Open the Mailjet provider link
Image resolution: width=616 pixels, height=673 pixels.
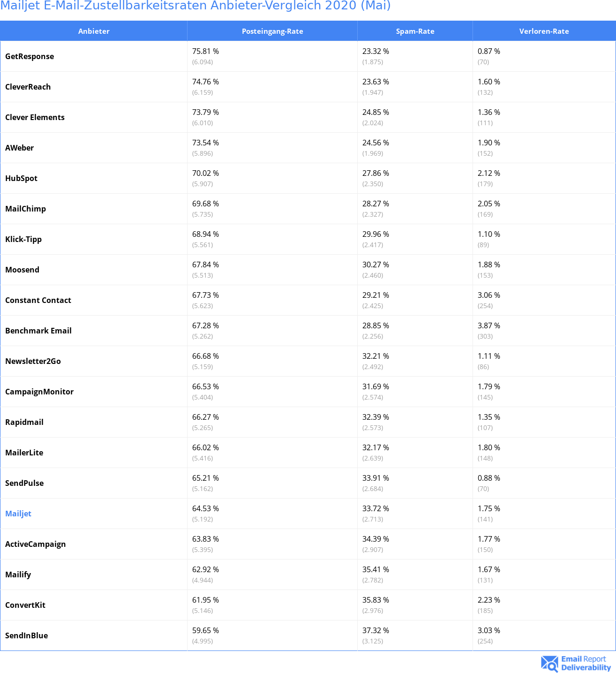pos(18,514)
